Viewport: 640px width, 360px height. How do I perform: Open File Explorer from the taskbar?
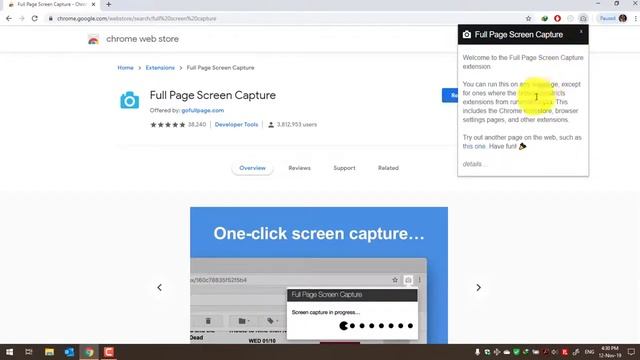pos(49,352)
